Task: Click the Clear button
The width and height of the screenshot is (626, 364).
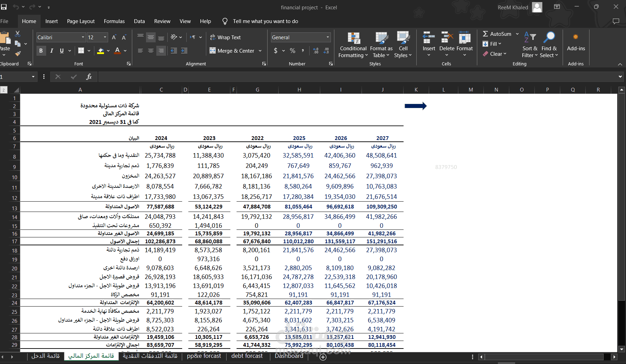Action: click(494, 54)
